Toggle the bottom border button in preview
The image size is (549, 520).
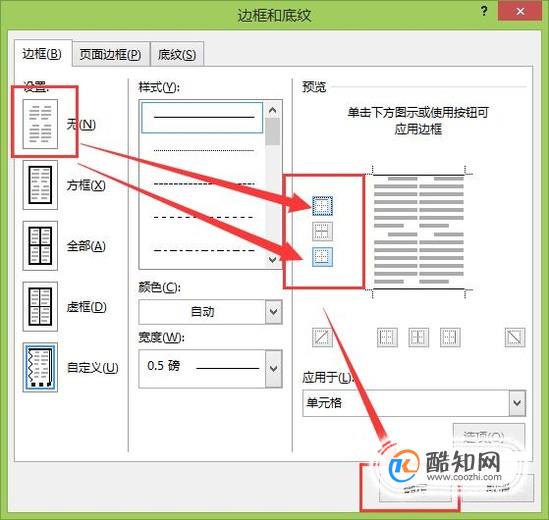click(x=322, y=257)
